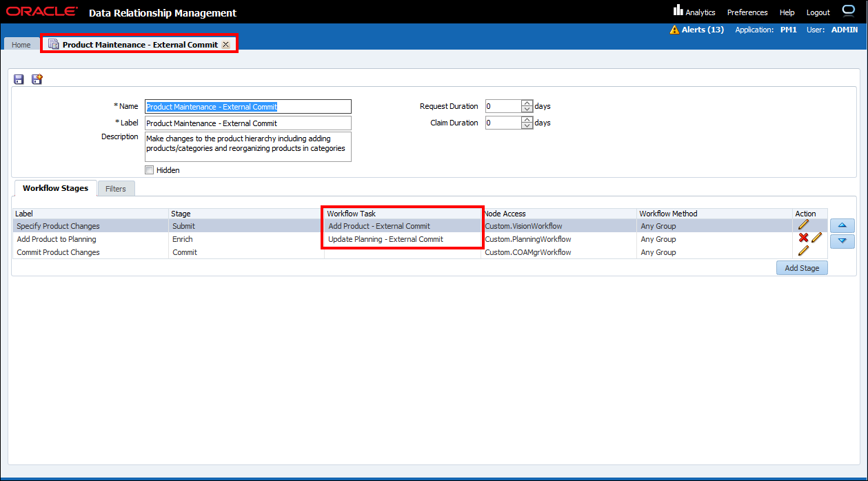
Task: Click the Add Stage button
Action: point(802,268)
